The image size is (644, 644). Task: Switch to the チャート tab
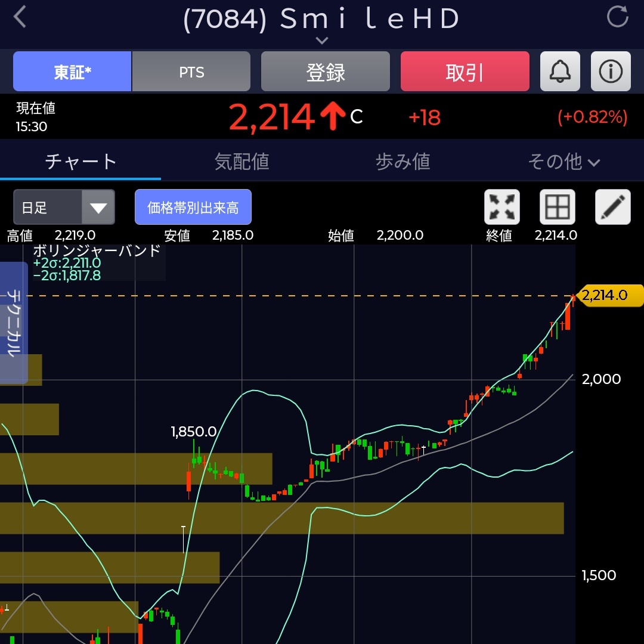point(80,162)
